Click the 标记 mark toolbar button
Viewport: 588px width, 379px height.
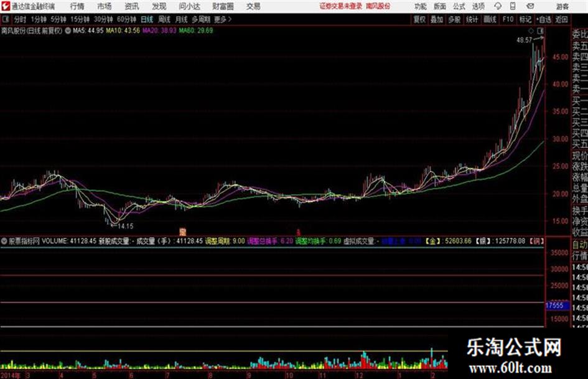pos(525,19)
